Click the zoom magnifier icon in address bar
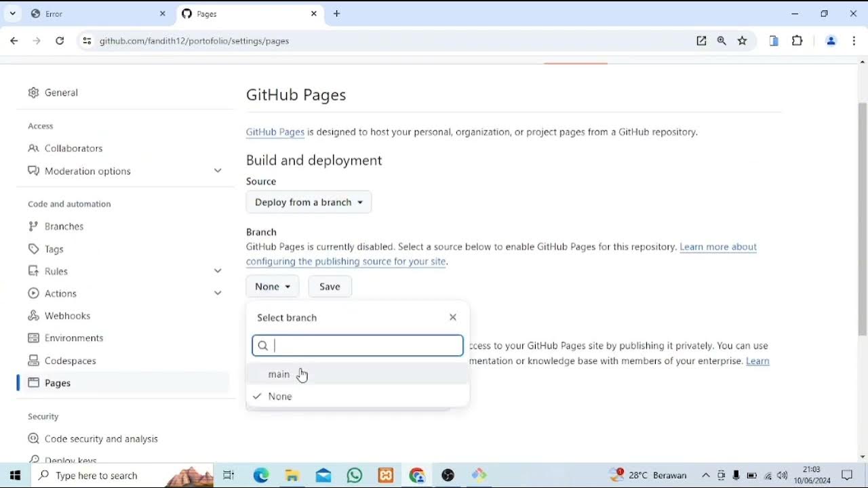 (722, 41)
